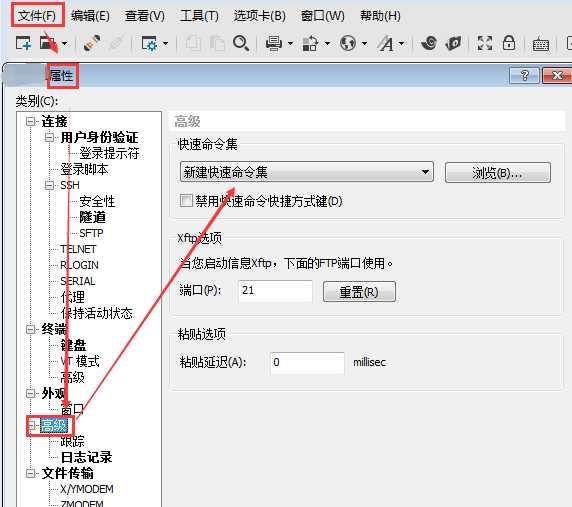Collapse the 文件传输 tree node
Screen dimensions: 572x507
click(31, 473)
